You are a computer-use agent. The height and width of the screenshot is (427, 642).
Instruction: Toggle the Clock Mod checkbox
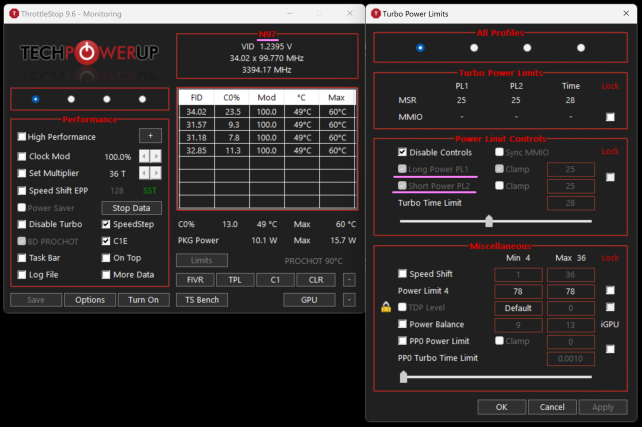22,156
